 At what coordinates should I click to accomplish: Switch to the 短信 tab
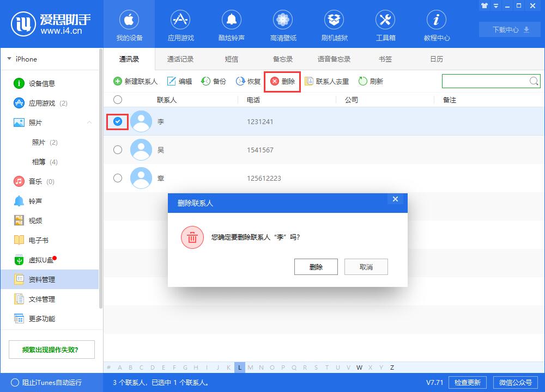click(232, 59)
